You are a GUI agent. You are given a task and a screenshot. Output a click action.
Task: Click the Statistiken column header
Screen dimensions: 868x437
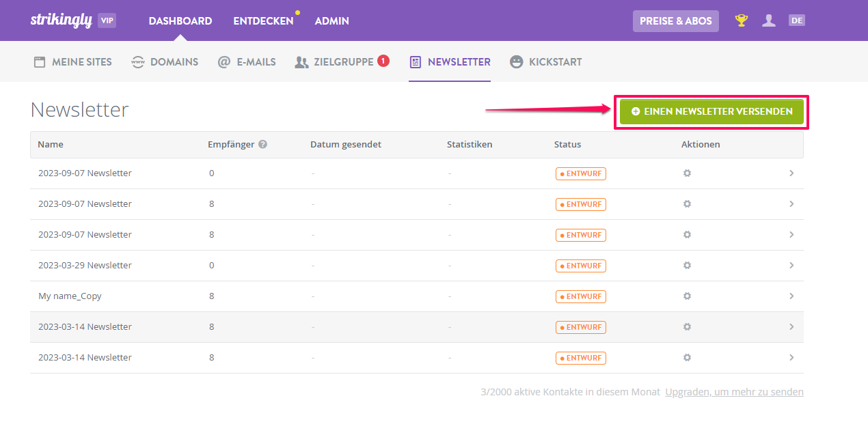click(x=470, y=145)
